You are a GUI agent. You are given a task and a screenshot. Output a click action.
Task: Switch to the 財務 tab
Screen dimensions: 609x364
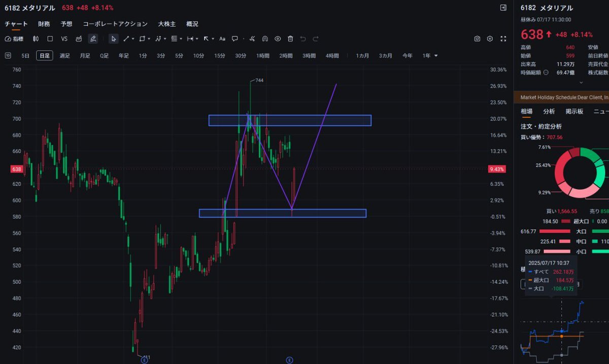[x=44, y=24]
